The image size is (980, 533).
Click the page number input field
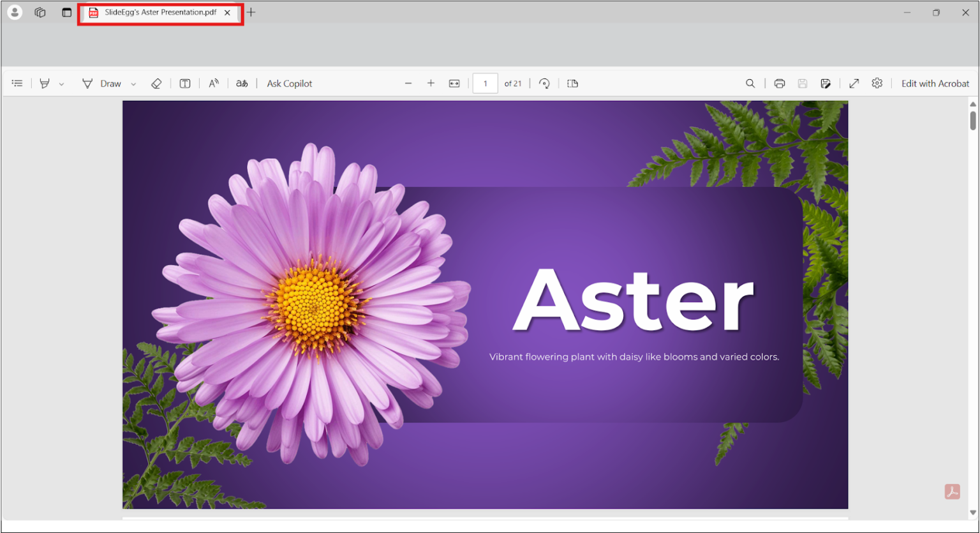point(485,84)
